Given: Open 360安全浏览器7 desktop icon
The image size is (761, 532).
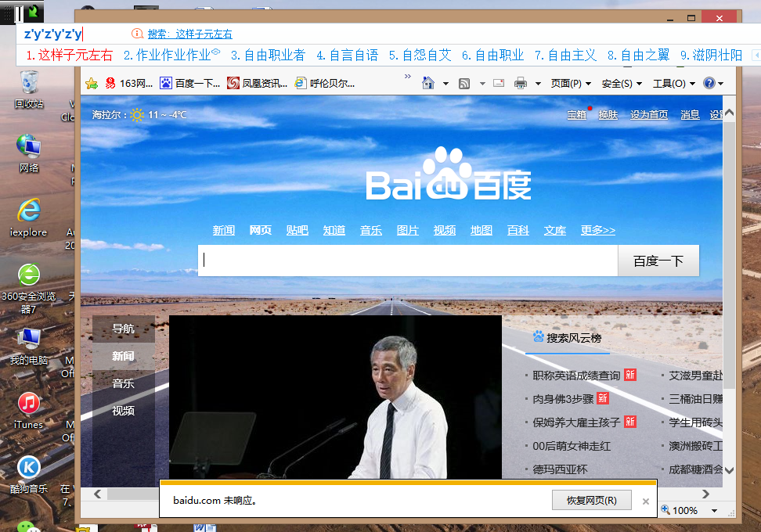Looking at the screenshot, I should [29, 288].
